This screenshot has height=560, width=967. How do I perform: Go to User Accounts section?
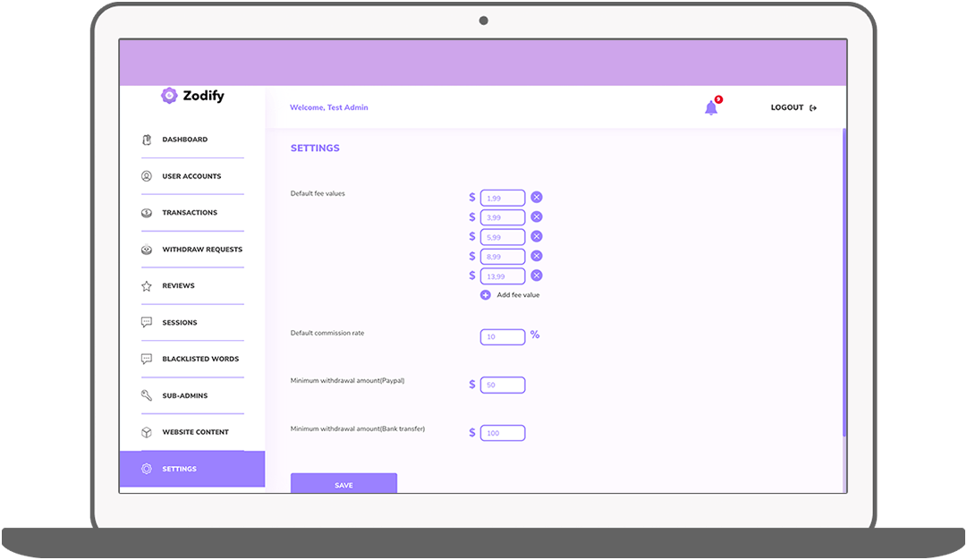[191, 176]
